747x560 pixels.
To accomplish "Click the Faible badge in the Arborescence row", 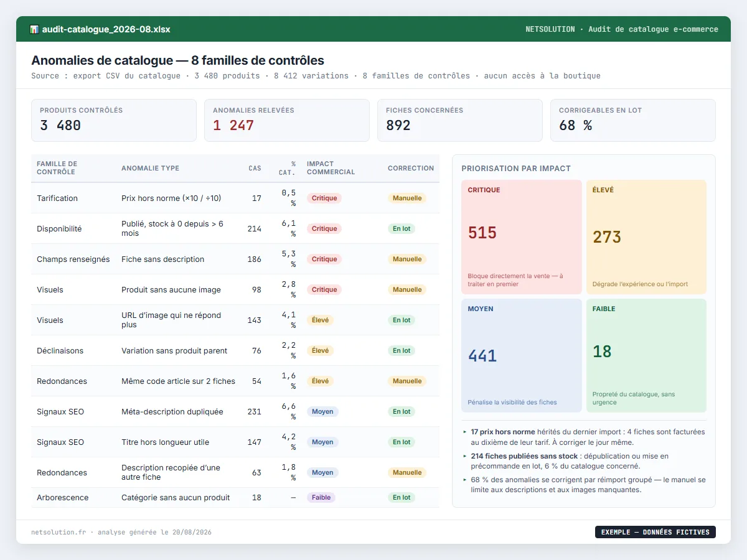I will pyautogui.click(x=321, y=497).
